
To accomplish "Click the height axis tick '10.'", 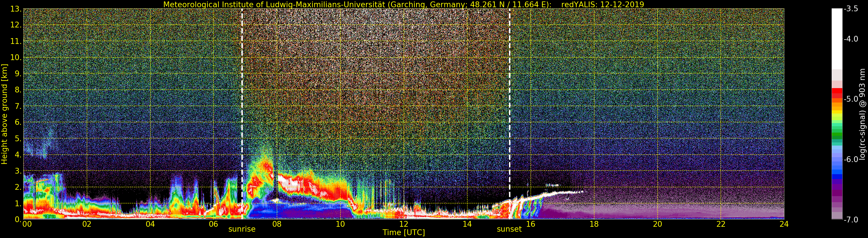I will pos(16,57).
